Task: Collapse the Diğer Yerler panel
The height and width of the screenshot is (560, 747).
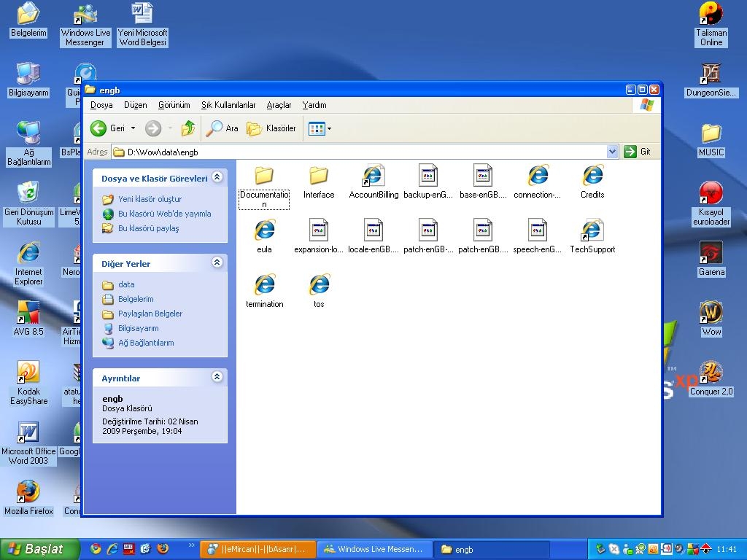Action: [x=217, y=262]
